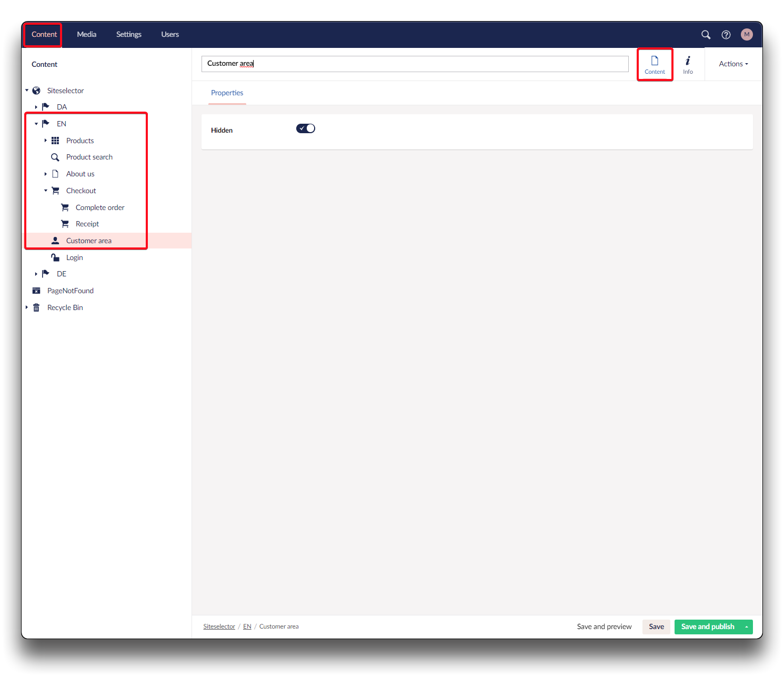Select Complete order in the tree
Screen dimensions: 784x677
click(100, 207)
